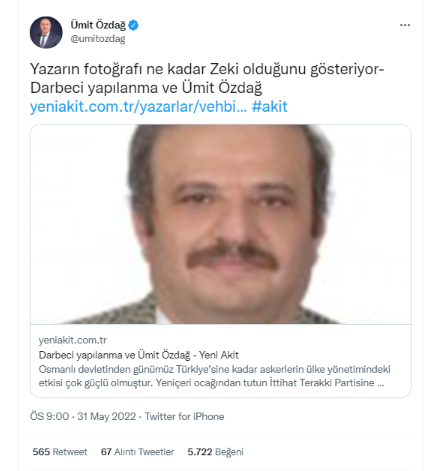This screenshot has height=471, width=443.
Task: Click 'Darbeci yapılanma ve Ümit Özdağ - Yeni Akit' title
Action: (x=139, y=355)
